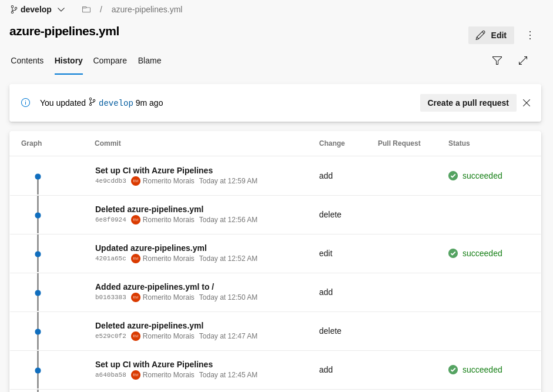
Task: Click commit hash 4e9cddb3
Action: point(110,181)
